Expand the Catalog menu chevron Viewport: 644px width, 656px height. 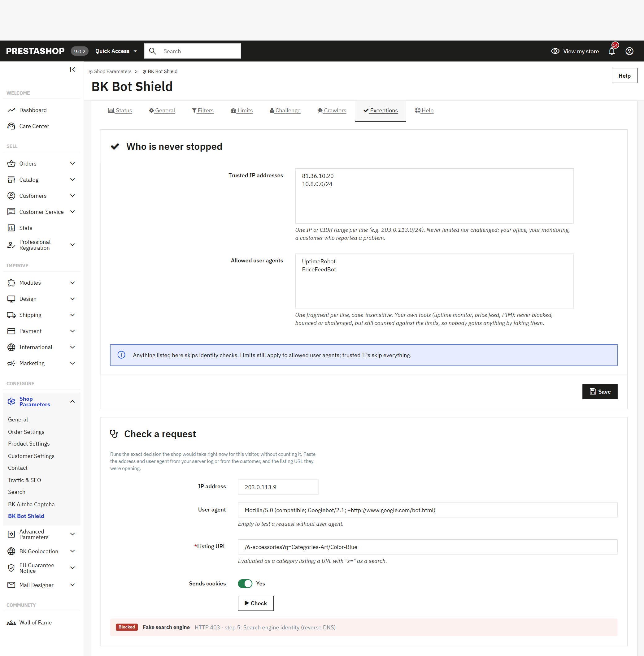[72, 179]
